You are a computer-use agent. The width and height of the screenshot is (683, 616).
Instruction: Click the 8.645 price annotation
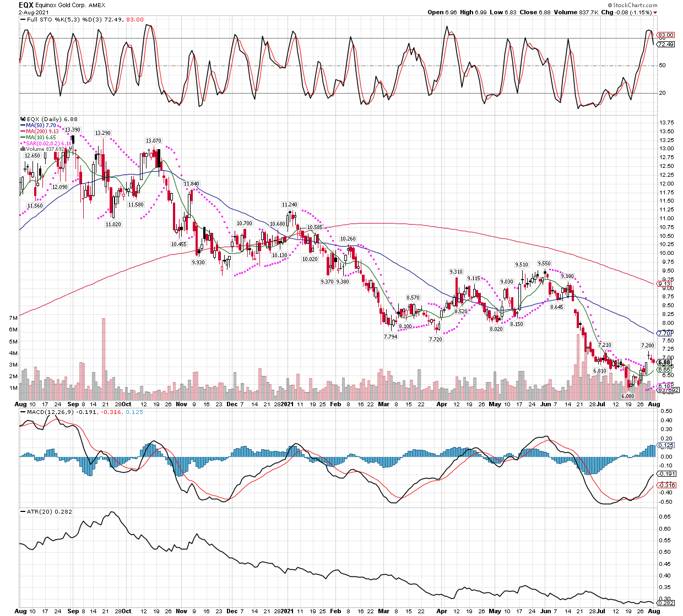coord(557,307)
